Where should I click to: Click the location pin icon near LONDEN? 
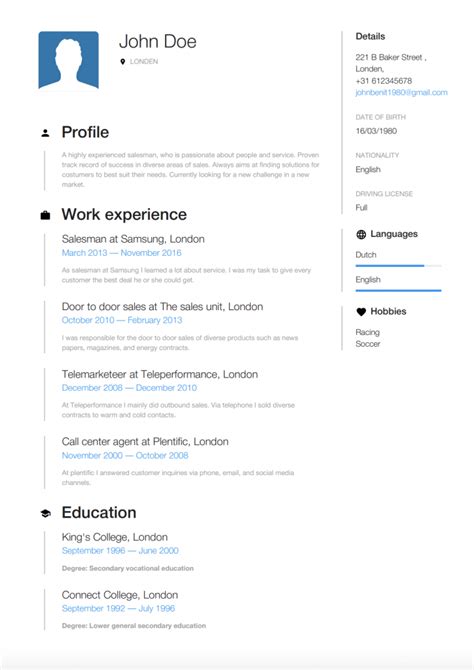tap(123, 62)
